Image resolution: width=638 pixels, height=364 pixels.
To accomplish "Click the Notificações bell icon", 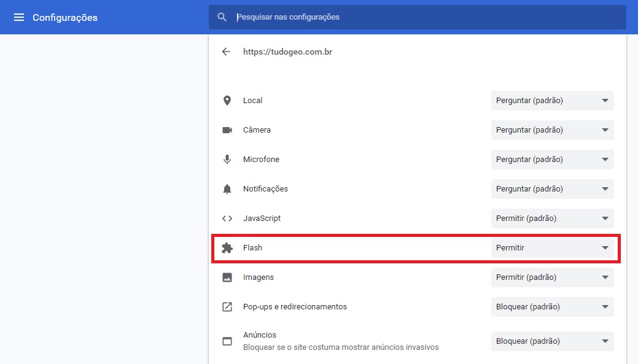I will 227,188.
